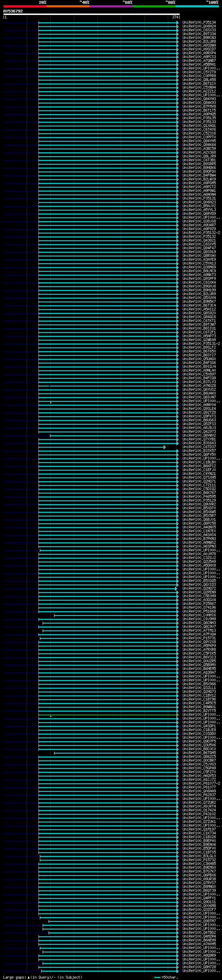Click hit label UniRef100_P43102

point(199,814)
